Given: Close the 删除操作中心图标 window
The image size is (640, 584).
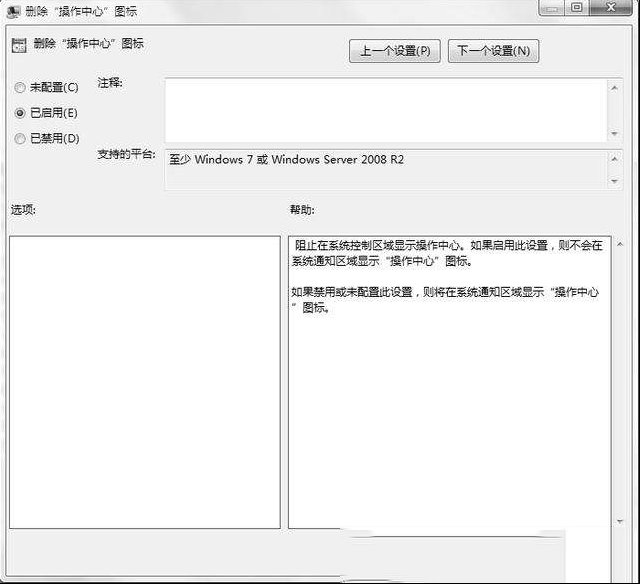Looking at the screenshot, I should [611, 7].
